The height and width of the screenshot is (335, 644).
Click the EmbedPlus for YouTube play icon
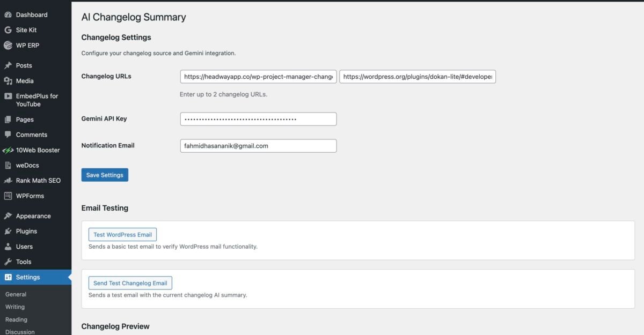point(8,96)
